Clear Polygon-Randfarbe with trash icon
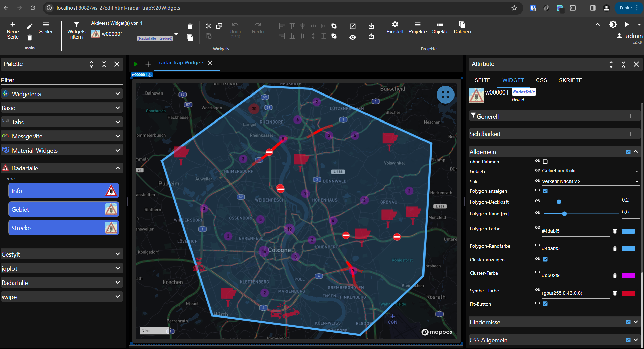Image resolution: width=644 pixels, height=349 pixels. [x=615, y=249]
